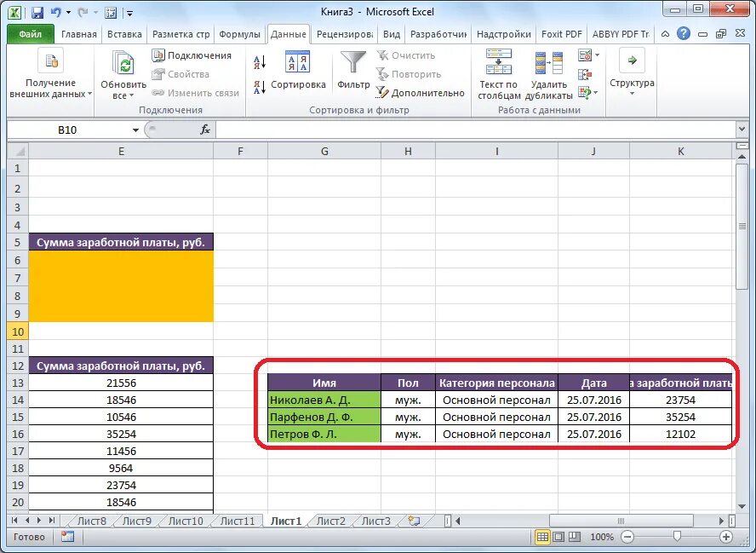Click the horizontal scrollbar right arrow
The width and height of the screenshot is (756, 553).
721,521
